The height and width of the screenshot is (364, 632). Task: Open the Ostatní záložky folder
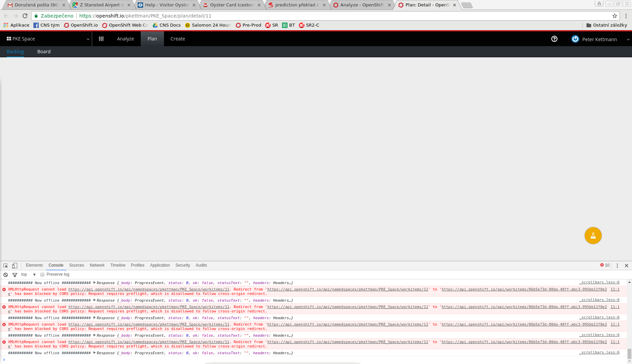point(607,25)
